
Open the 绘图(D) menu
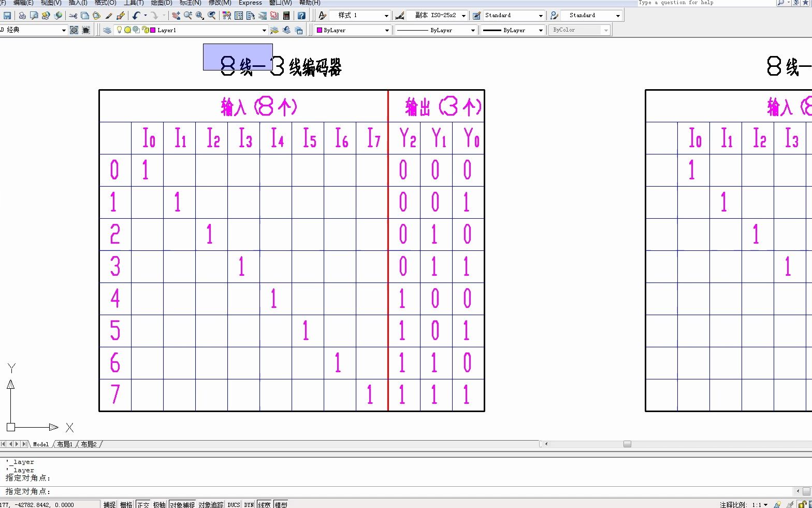(x=162, y=3)
